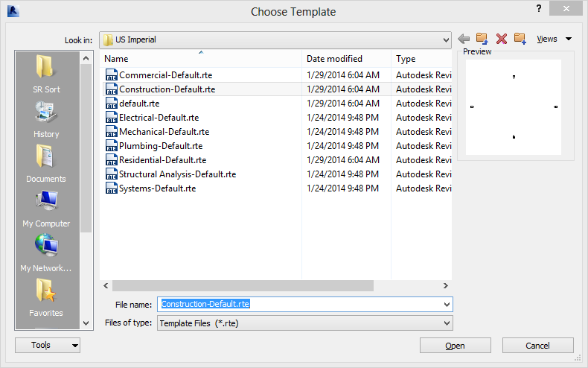
Task: Click the up one level folder icon
Action: 482,38
